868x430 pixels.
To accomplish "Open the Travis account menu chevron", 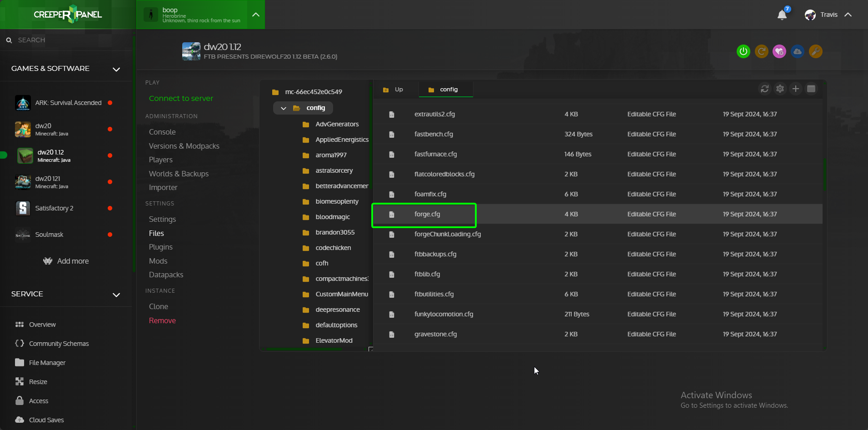I will [x=848, y=15].
